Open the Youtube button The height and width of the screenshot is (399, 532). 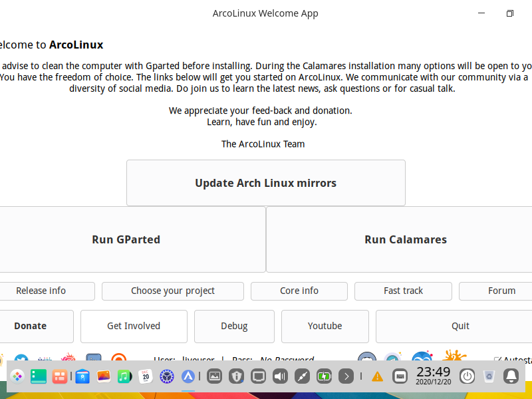click(x=325, y=326)
